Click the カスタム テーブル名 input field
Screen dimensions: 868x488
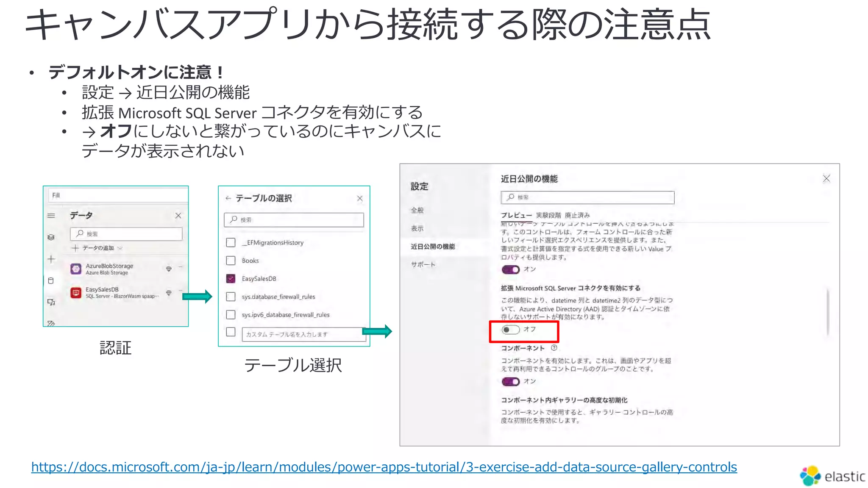tap(303, 334)
